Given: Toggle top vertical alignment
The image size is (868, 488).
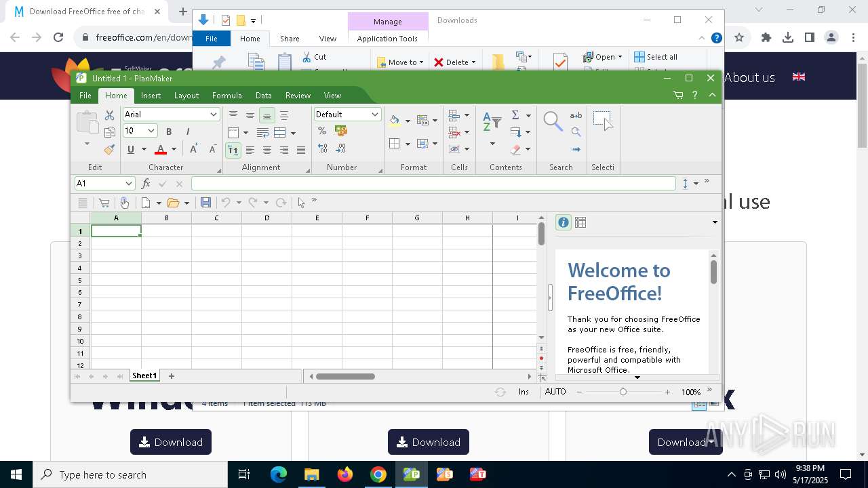Looking at the screenshot, I should (233, 115).
